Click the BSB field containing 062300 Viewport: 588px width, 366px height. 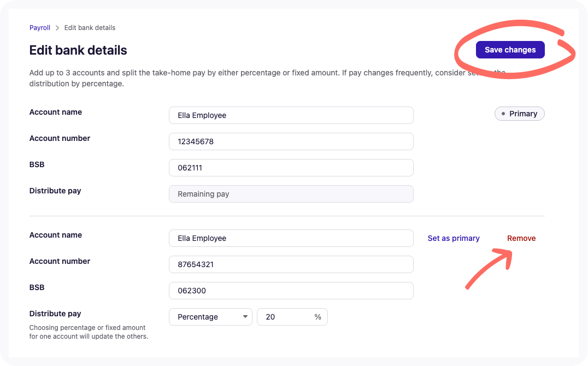[x=291, y=291]
